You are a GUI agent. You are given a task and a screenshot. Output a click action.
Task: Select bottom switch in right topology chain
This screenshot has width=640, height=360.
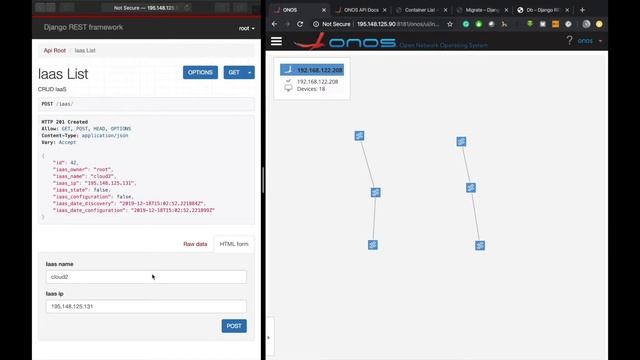coord(480,245)
